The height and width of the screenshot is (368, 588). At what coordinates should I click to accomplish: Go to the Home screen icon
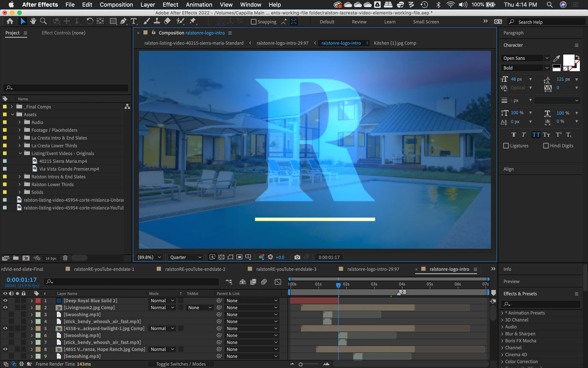tap(10, 21)
